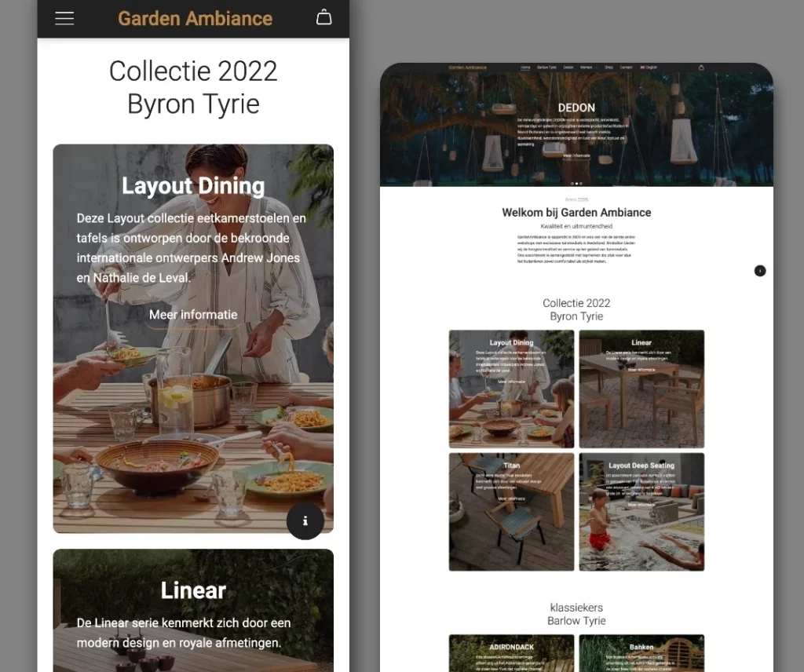Screen dimensions: 804x672
Task: Open the Dedon nav link
Action: pos(568,68)
